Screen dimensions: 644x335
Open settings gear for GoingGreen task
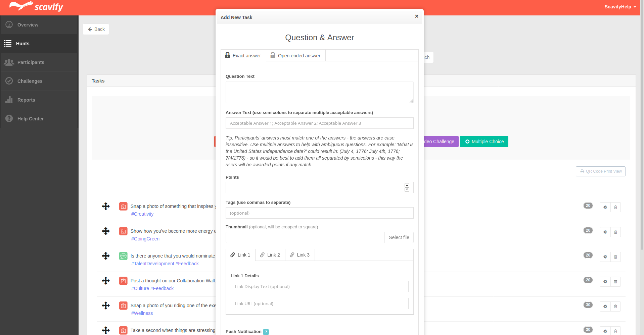click(605, 232)
